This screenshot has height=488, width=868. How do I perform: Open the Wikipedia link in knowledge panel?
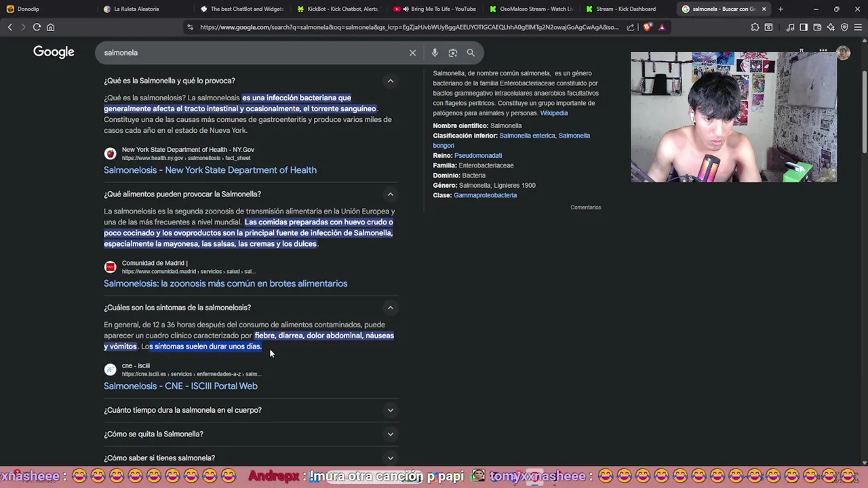(553, 113)
